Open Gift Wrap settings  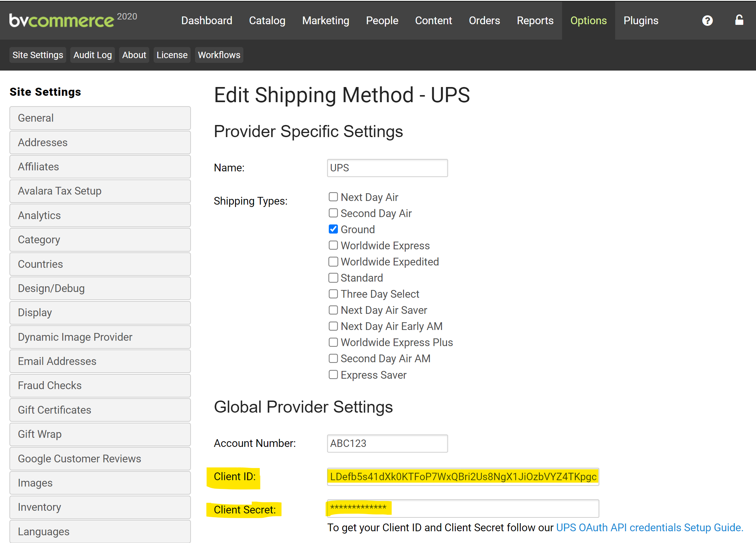[x=100, y=434]
